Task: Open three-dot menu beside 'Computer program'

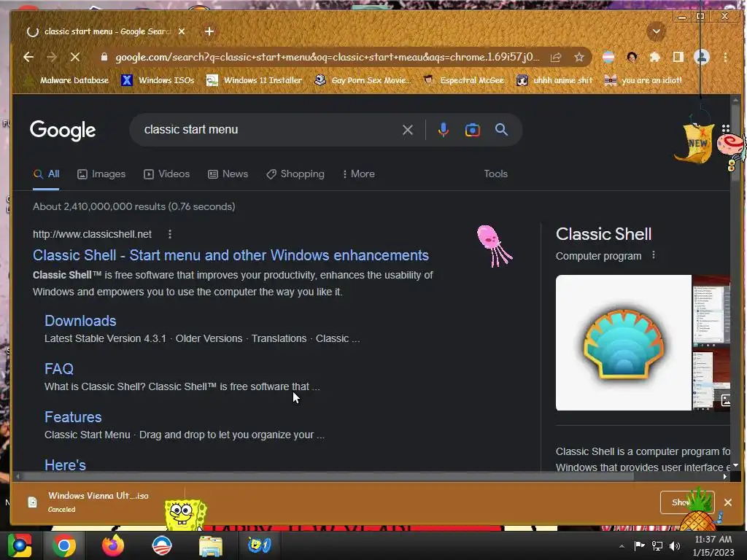Action: (x=653, y=255)
